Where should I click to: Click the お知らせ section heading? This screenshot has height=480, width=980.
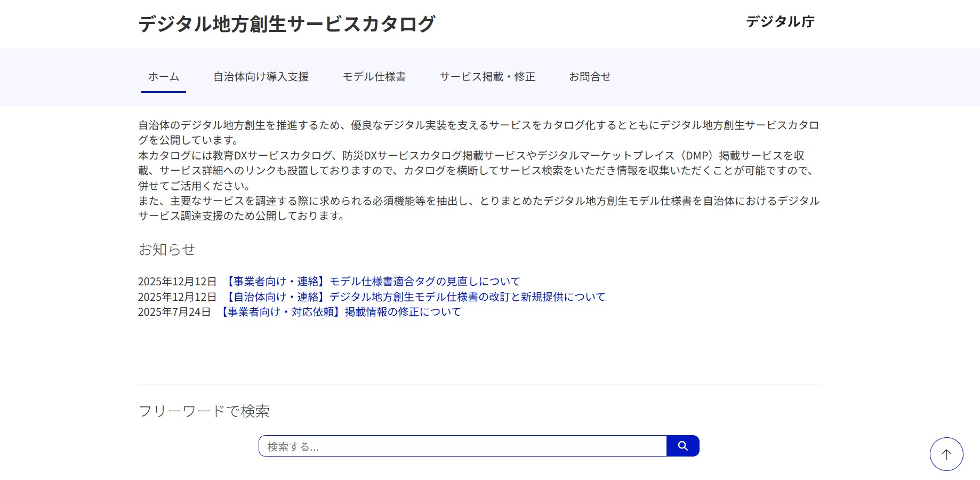(167, 249)
